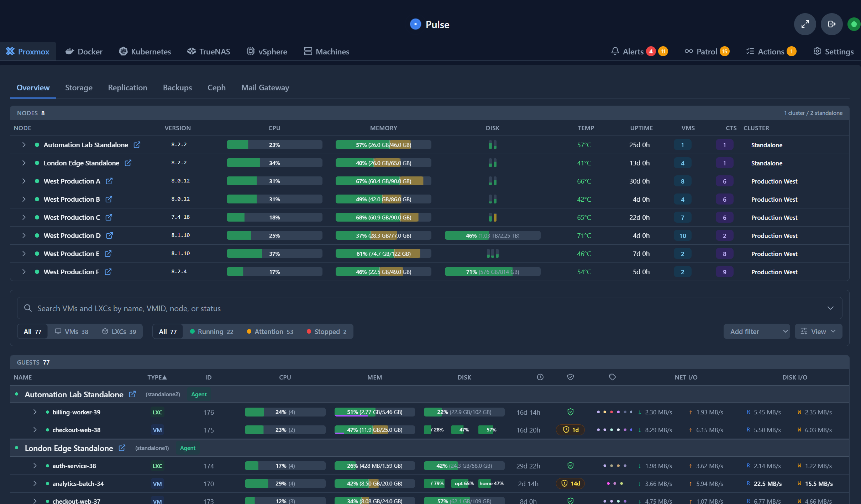Switch to the Machines platform tab
This screenshot has height=504, width=861.
coord(327,52)
